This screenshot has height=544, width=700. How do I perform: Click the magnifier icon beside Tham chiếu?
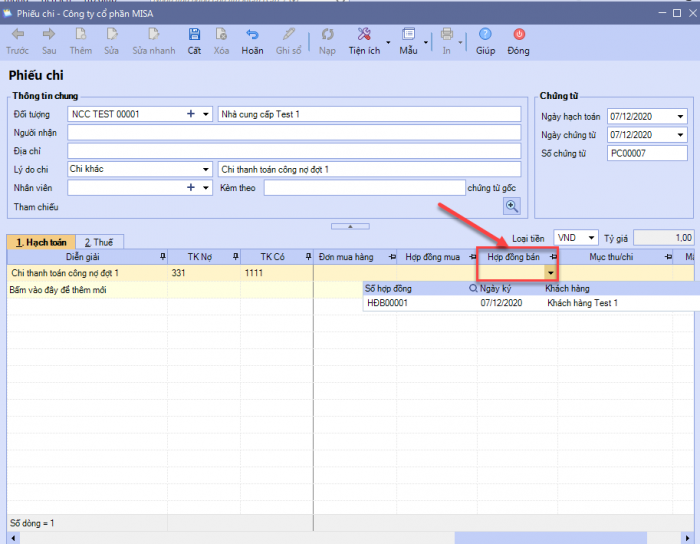pyautogui.click(x=512, y=206)
